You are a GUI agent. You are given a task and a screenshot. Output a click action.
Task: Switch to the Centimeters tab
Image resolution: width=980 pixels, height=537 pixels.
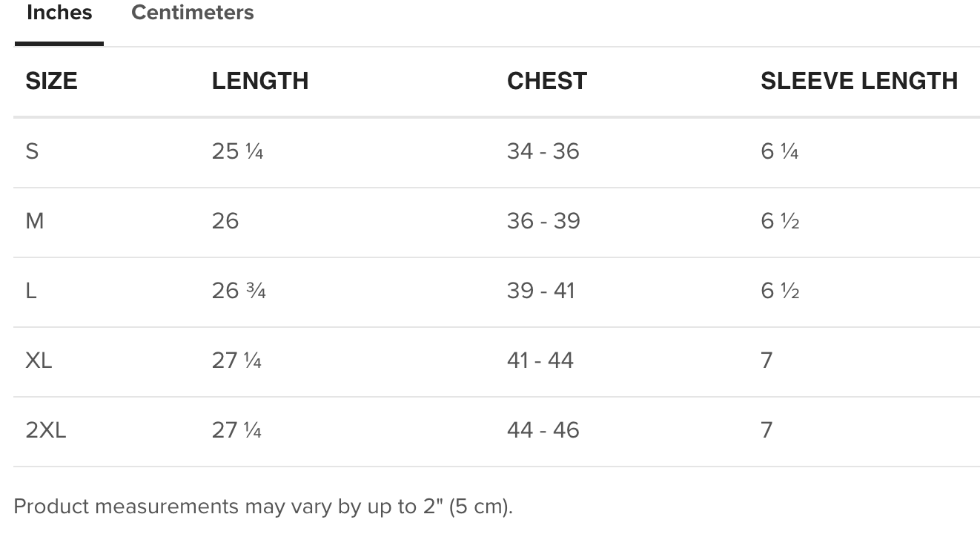click(192, 13)
